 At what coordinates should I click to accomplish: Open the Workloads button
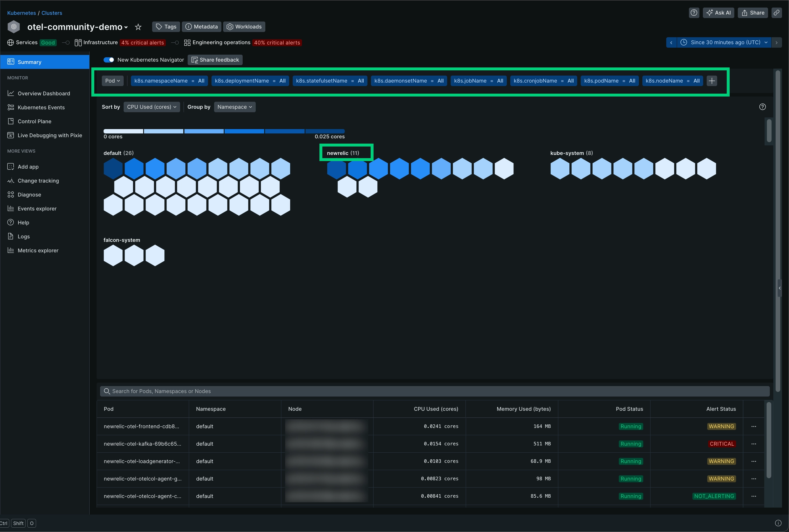[x=244, y=27]
